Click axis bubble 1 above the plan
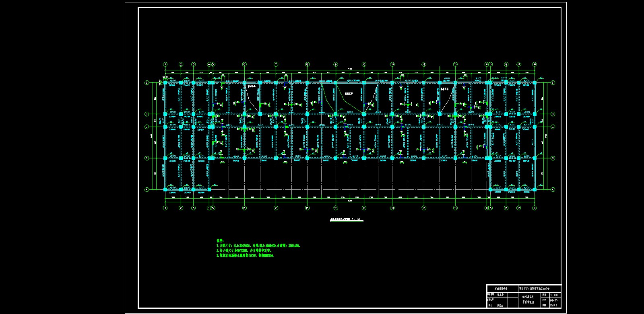 (x=165, y=64)
